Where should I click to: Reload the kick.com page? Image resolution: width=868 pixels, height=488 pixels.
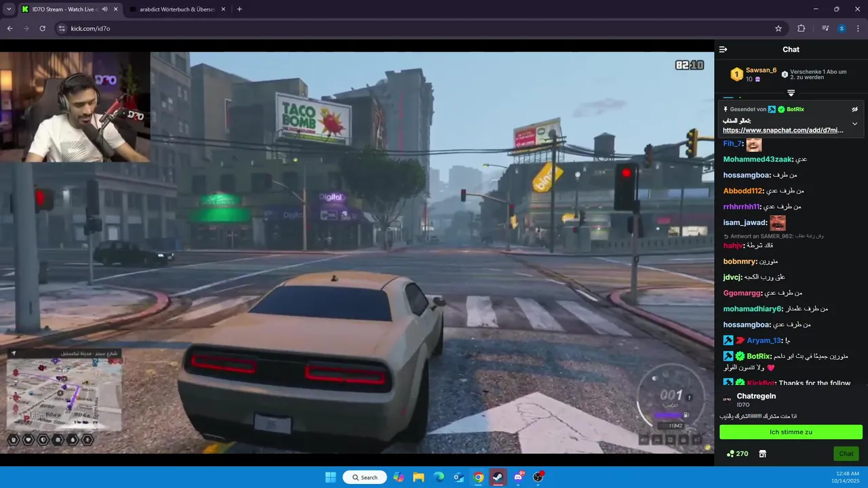point(42,28)
